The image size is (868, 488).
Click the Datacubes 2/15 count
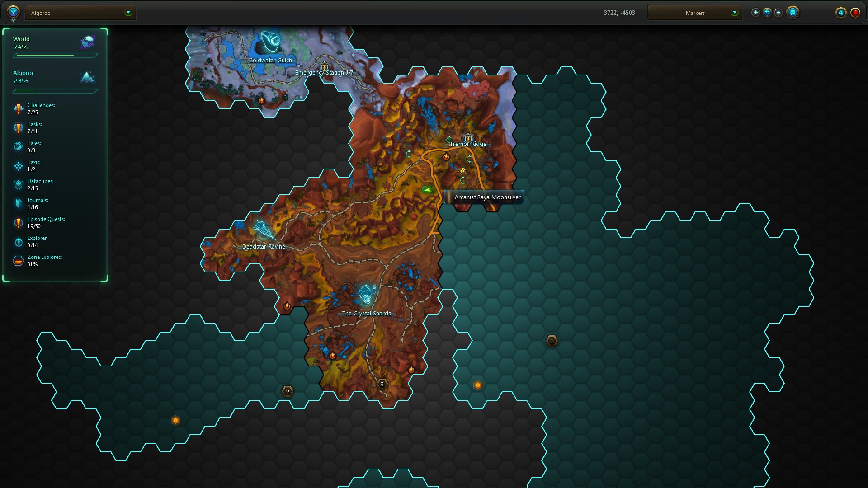point(33,188)
